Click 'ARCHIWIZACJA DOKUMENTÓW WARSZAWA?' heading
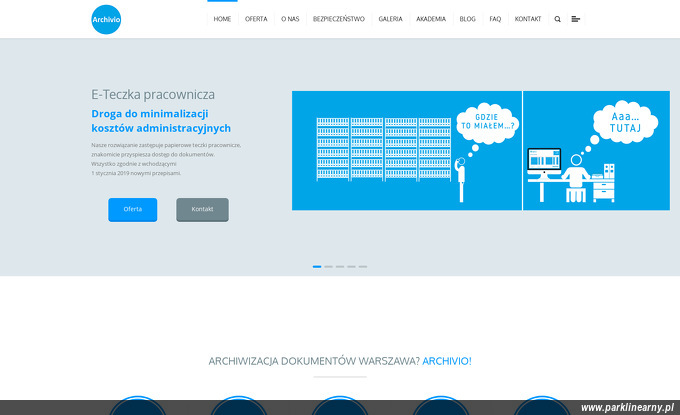 pos(314,361)
